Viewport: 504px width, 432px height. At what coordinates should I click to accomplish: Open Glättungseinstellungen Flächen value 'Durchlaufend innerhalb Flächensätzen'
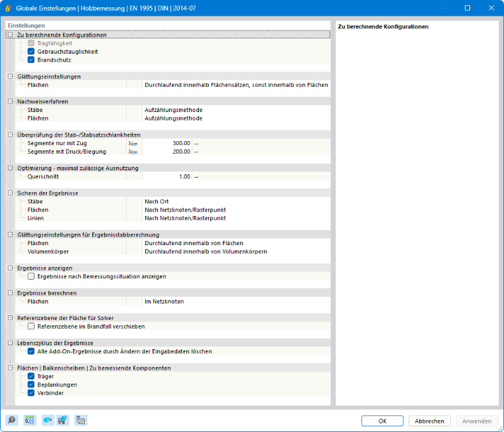[236, 85]
